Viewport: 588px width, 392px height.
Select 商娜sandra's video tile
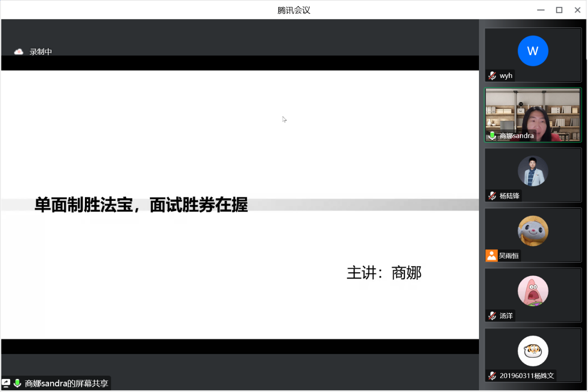533,115
